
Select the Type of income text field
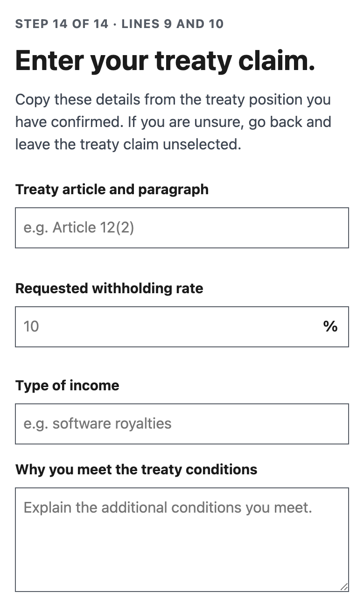(x=182, y=424)
